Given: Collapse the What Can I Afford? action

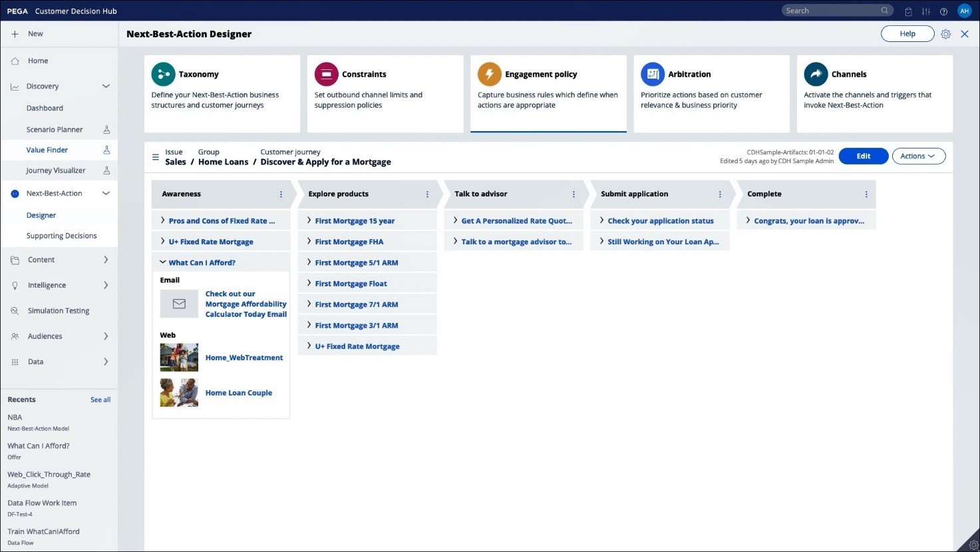Looking at the screenshot, I should click(x=163, y=262).
